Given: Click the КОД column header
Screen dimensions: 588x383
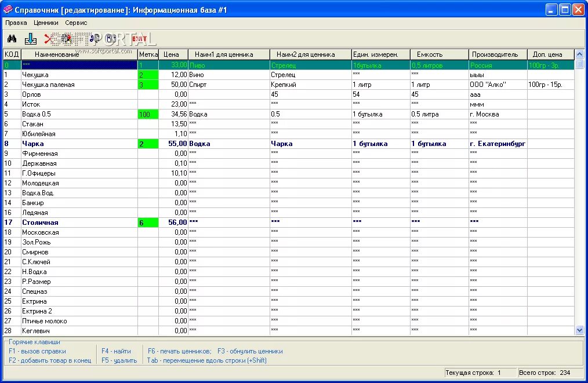Looking at the screenshot, I should coord(12,54).
